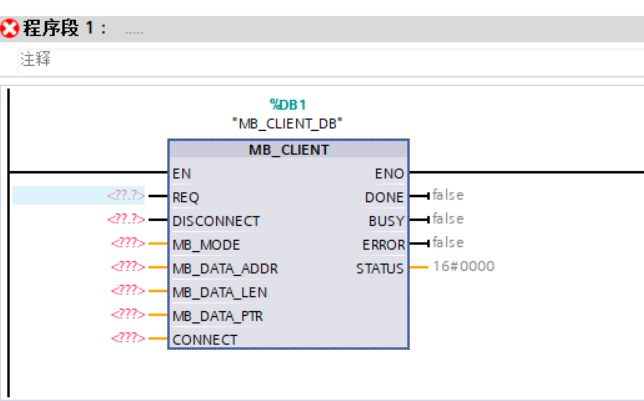
Task: Click the MB_DATA_ADDR operand placeholder
Action: pos(128,267)
